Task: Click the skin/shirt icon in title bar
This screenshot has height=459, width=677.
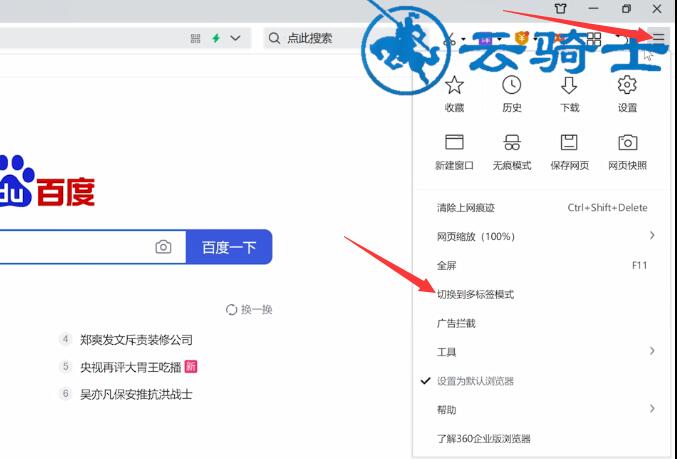Action: pos(560,9)
